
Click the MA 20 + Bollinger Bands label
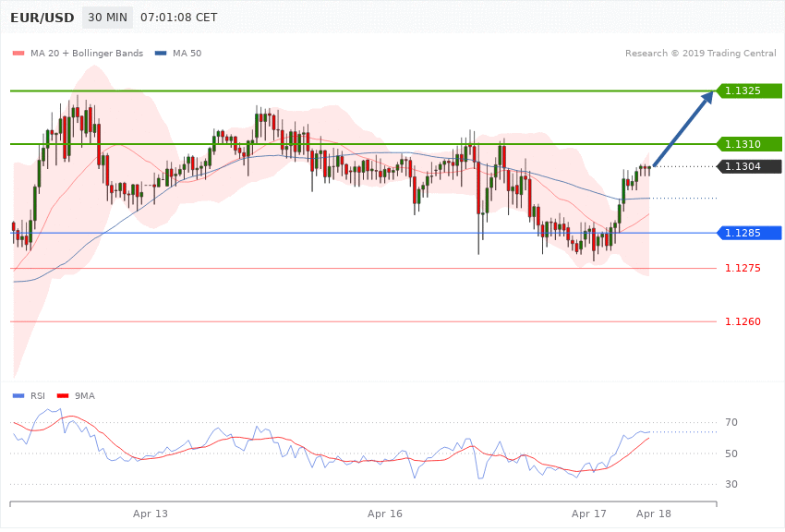tap(87, 53)
